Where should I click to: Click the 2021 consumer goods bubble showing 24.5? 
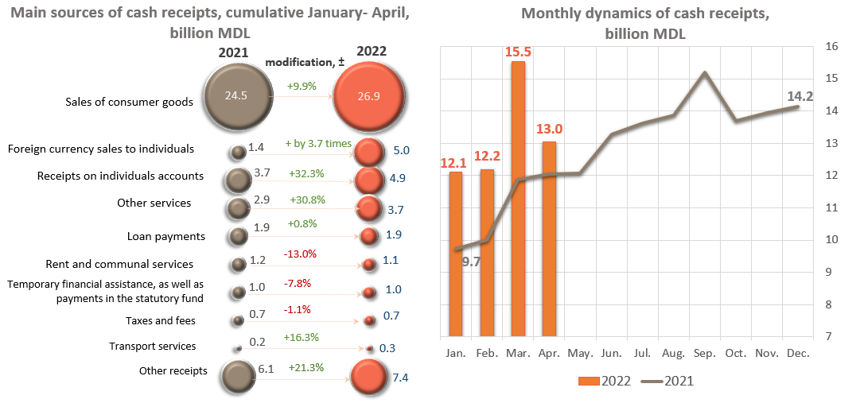pyautogui.click(x=235, y=95)
